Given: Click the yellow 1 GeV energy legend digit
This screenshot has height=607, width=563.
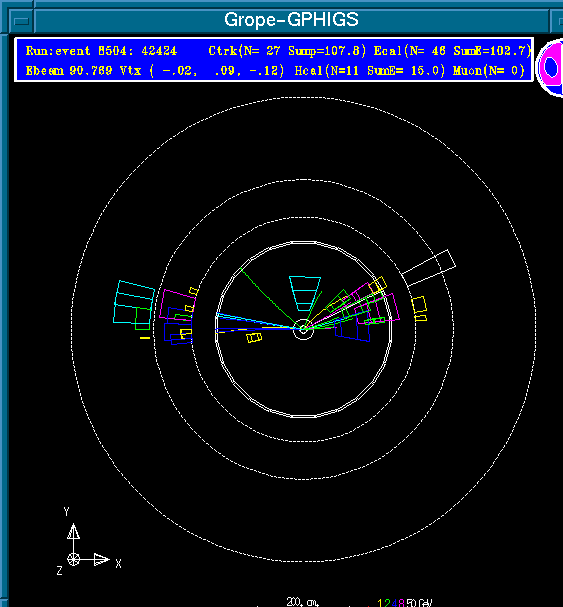Looking at the screenshot, I should (380, 603).
